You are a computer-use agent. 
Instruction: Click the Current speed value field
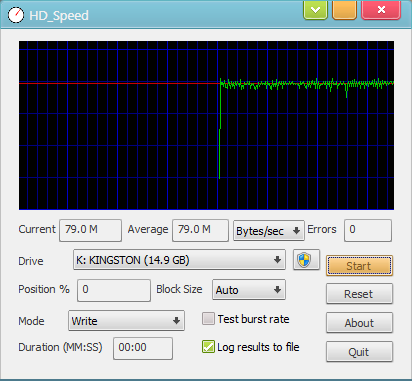click(90, 230)
